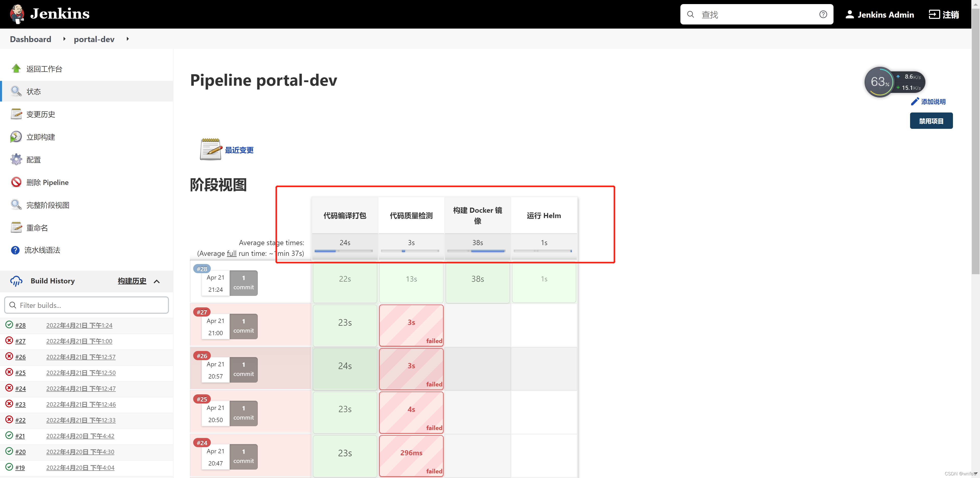Click the 立即构建 build-now clock icon
Screen dimensions: 980x478
tap(16, 137)
